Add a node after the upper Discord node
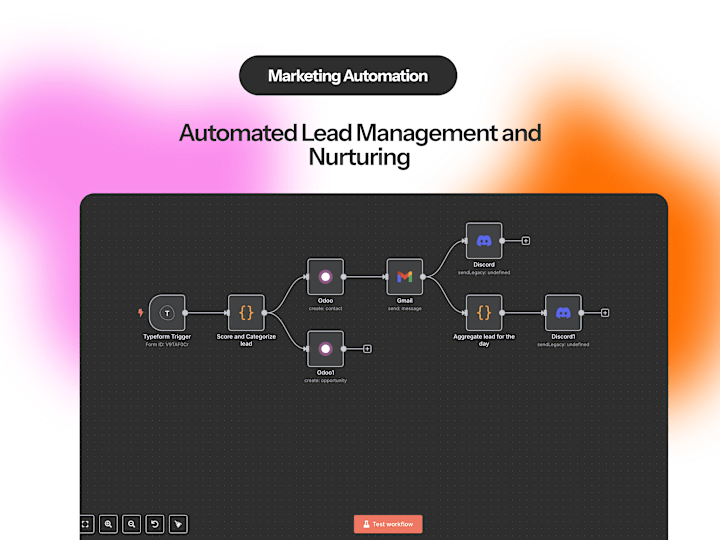The height and width of the screenshot is (540, 720). [x=526, y=241]
